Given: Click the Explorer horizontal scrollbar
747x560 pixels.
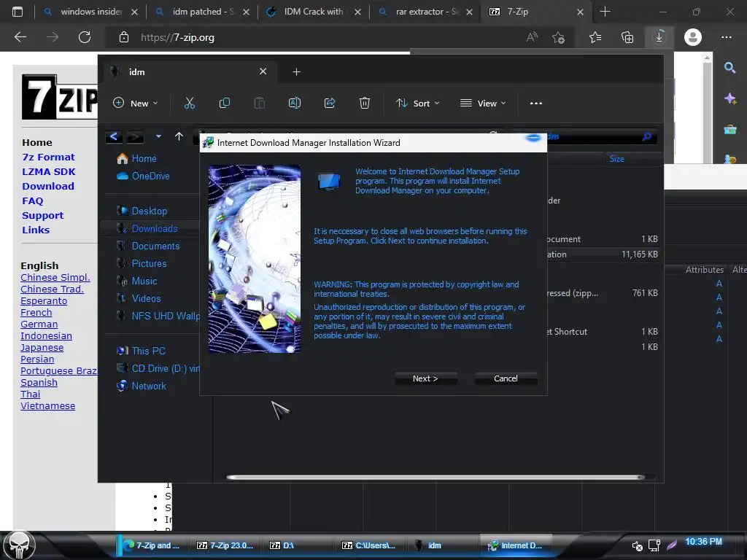Looking at the screenshot, I should click(x=436, y=477).
